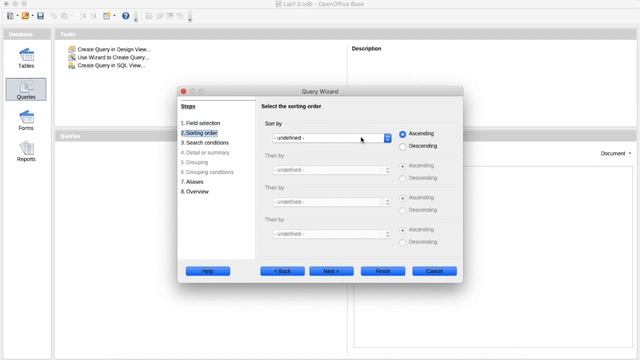The width and height of the screenshot is (640, 360).
Task: Click the Create Query in Design View icon
Action: (72, 49)
